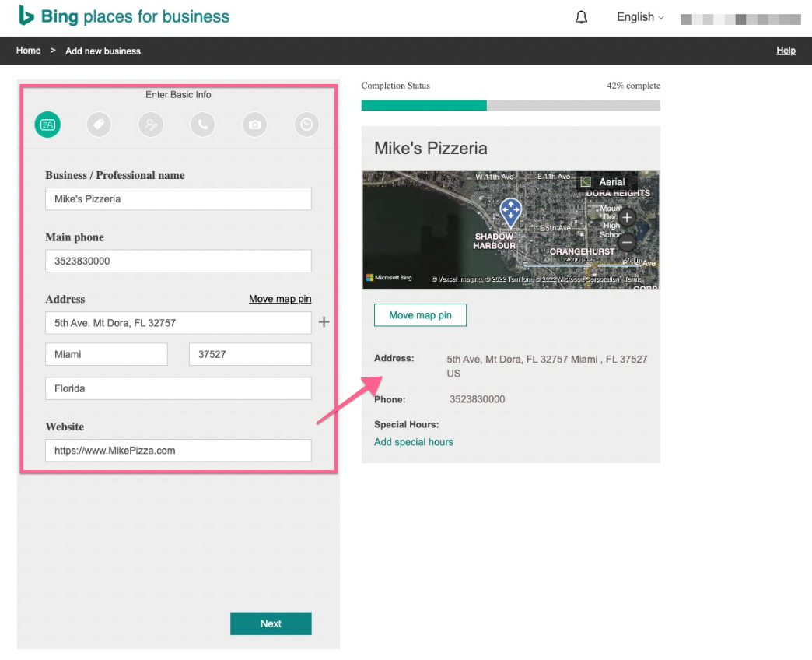The width and height of the screenshot is (812, 660).
Task: Open the Help link in header
Action: tap(786, 51)
